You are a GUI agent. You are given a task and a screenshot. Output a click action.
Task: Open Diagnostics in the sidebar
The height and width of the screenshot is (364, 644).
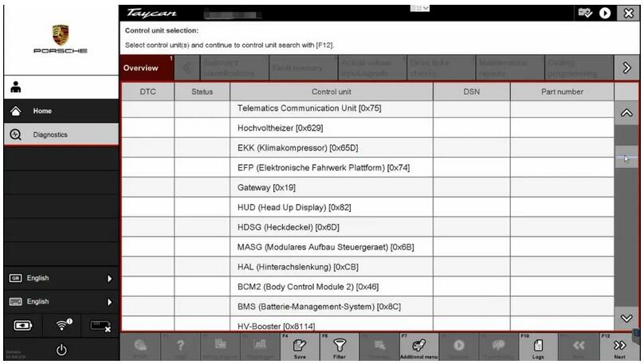(x=61, y=134)
